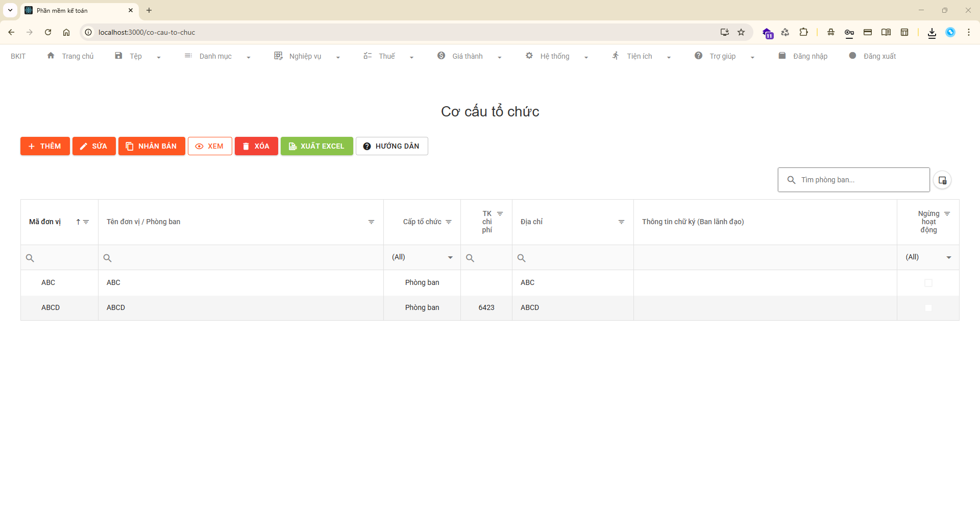Click search icon in TK chi phí filter row

pos(470,258)
